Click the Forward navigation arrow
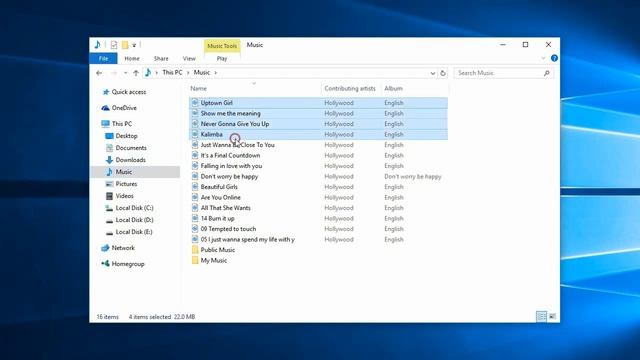 (114, 73)
